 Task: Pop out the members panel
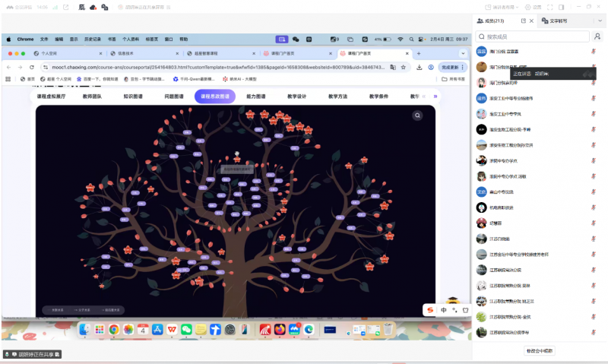[x=524, y=22]
